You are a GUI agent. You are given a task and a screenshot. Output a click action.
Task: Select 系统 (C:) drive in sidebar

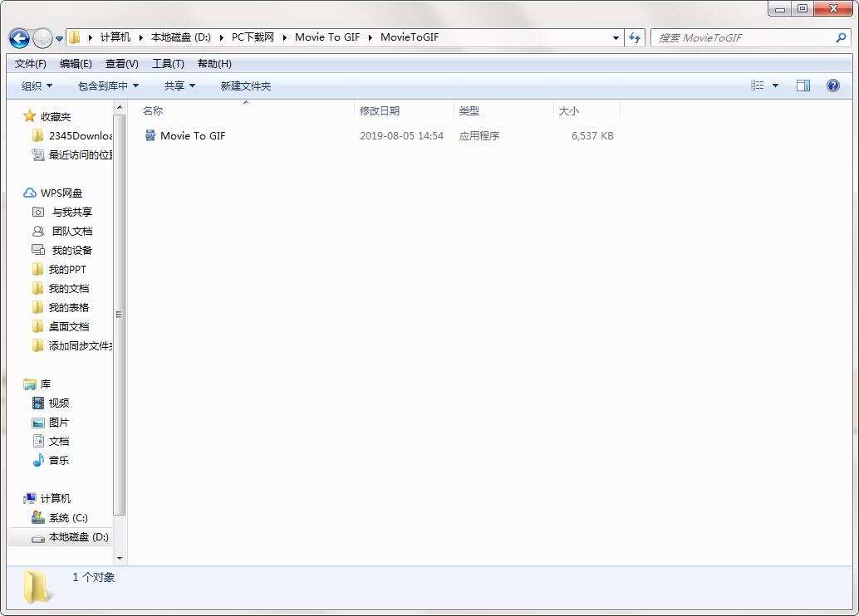(67, 517)
